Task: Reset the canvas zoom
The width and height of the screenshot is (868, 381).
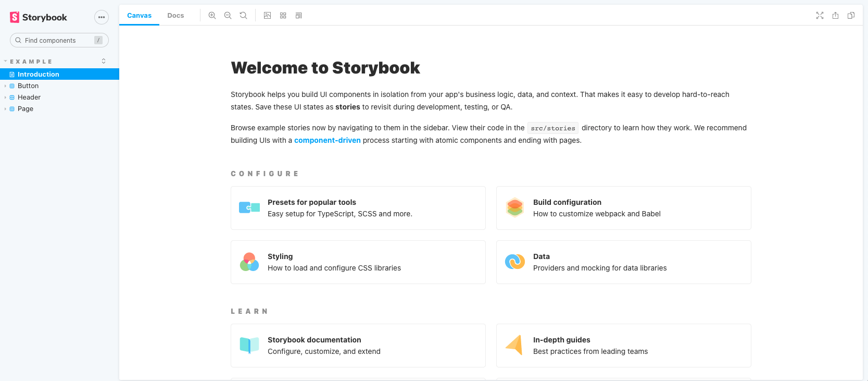Action: 243,16
